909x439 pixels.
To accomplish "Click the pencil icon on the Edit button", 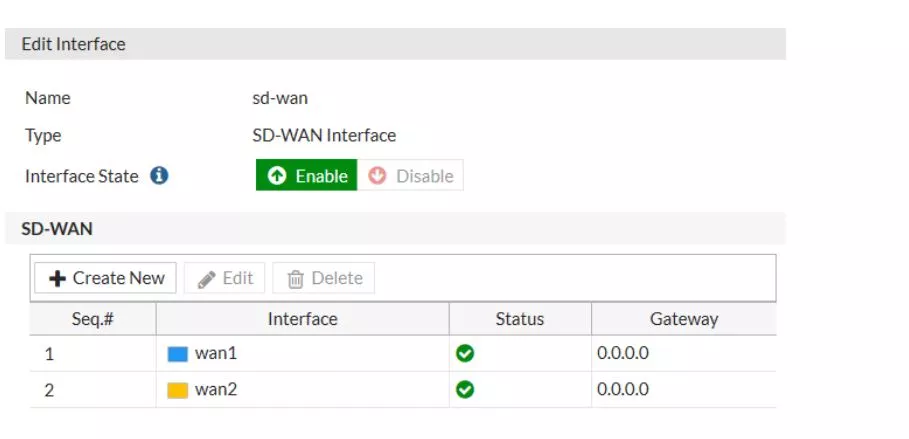I will pos(207,279).
